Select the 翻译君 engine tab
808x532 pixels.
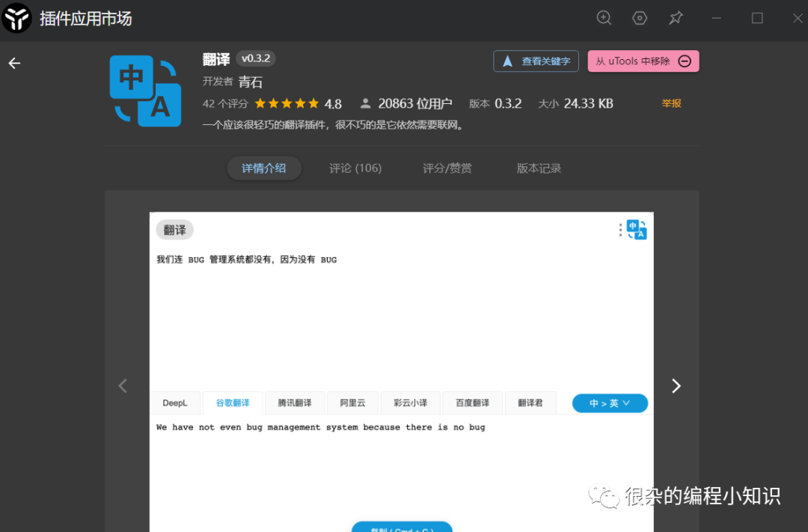point(530,403)
